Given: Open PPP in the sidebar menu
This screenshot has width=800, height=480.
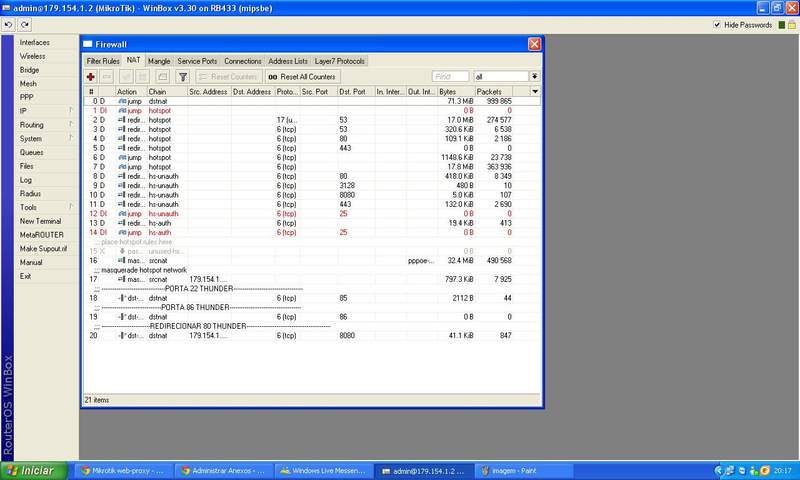Looking at the screenshot, I should (27, 97).
